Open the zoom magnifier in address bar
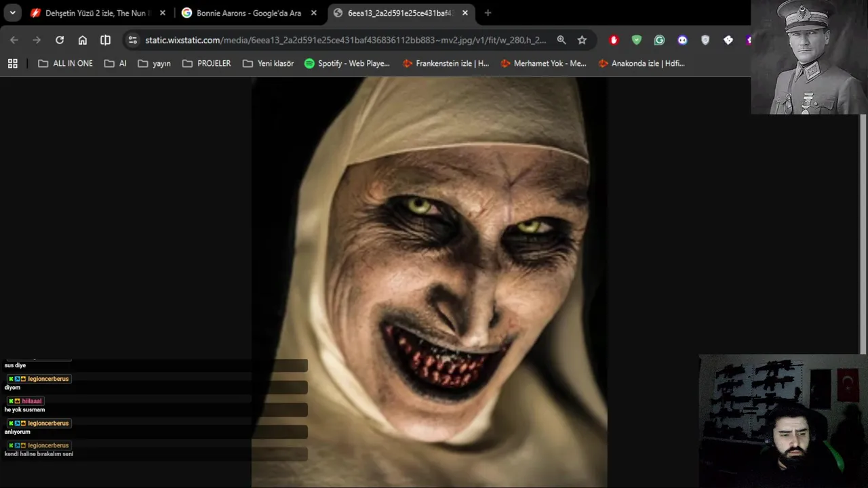 [561, 40]
